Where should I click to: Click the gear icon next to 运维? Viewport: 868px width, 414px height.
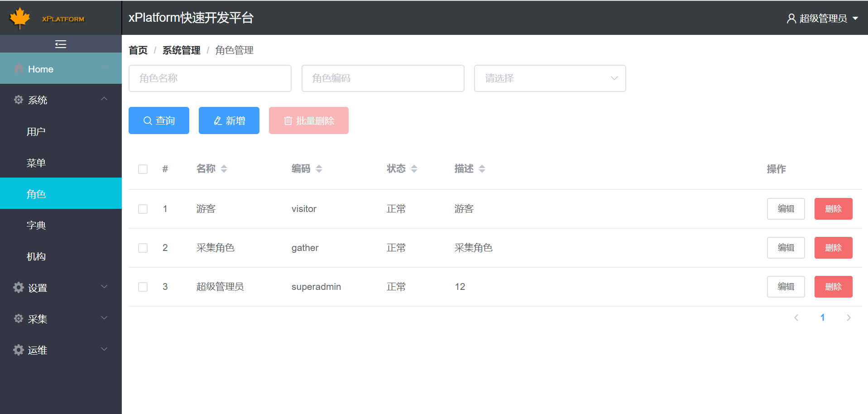pos(18,350)
